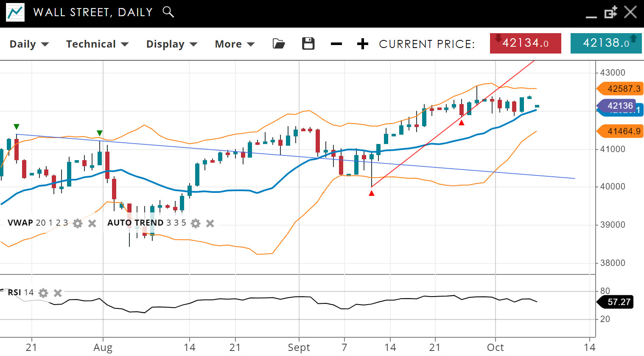Detach chart into a new window
The height and width of the screenshot is (356, 644).
(x=610, y=12)
